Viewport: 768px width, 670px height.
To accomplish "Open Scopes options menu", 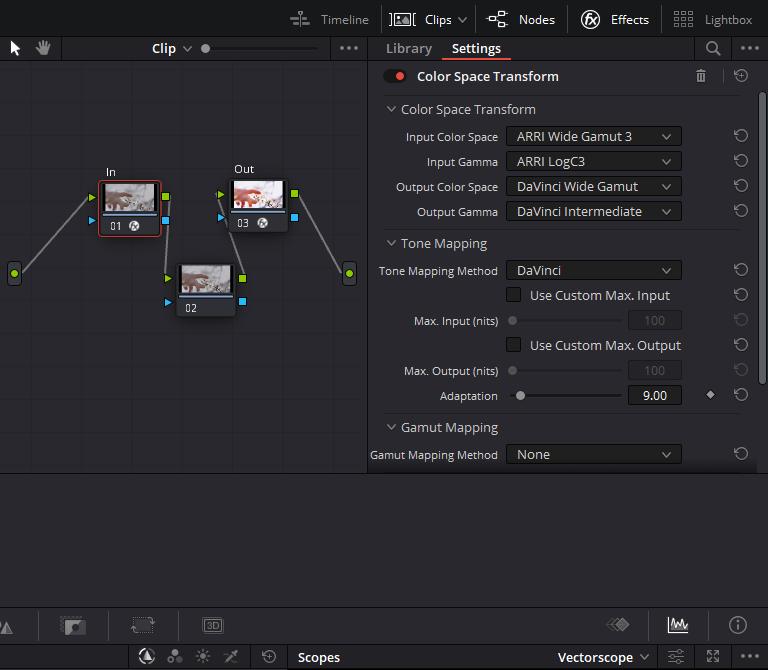I will [750, 657].
